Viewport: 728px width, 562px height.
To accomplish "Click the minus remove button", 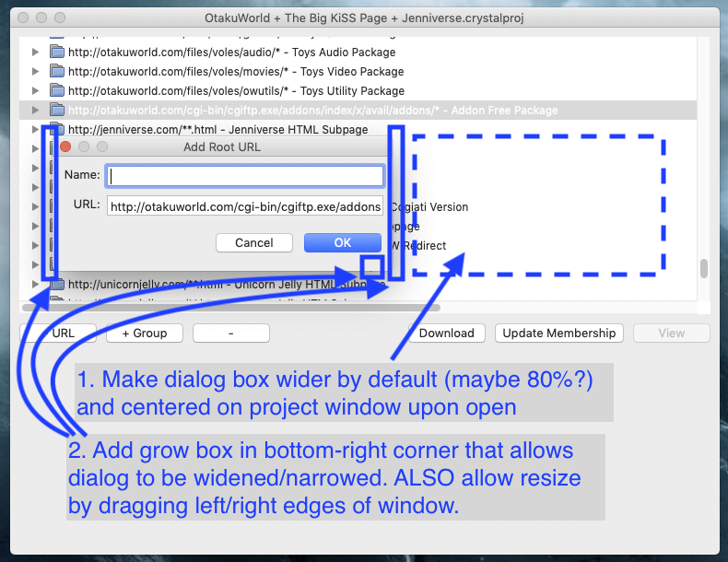I will coord(231,334).
